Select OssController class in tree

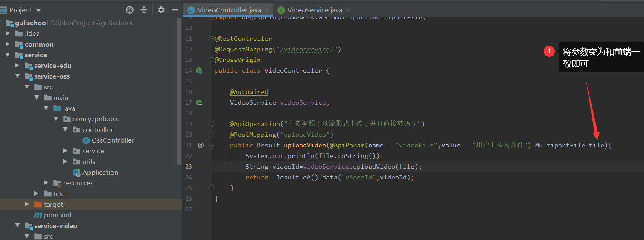pyautogui.click(x=113, y=140)
